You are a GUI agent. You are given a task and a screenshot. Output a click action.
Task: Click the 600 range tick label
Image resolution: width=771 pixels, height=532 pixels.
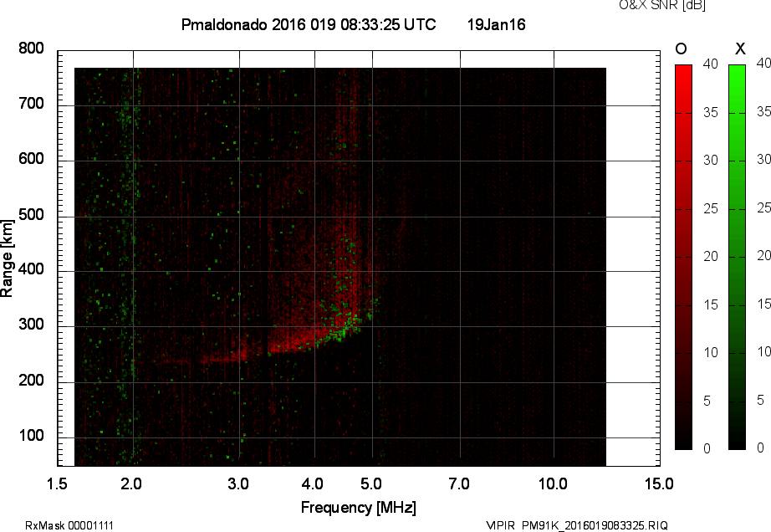pos(32,159)
